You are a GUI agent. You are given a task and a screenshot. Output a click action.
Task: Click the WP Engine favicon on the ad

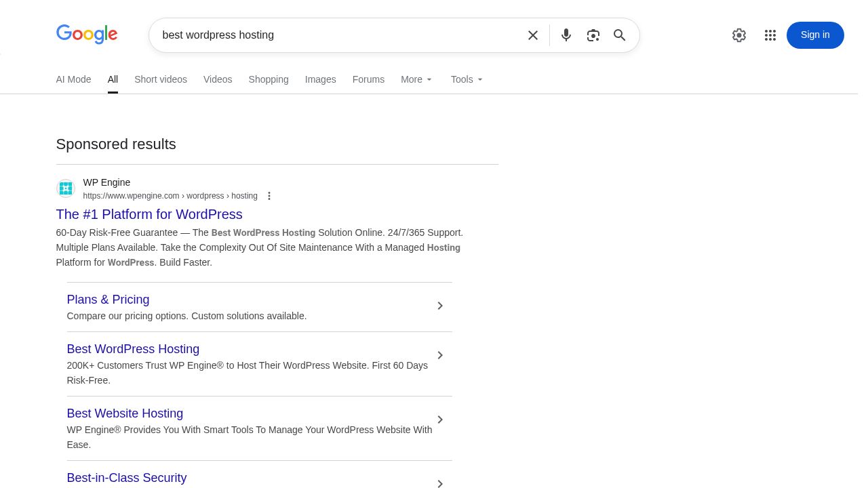click(x=65, y=188)
